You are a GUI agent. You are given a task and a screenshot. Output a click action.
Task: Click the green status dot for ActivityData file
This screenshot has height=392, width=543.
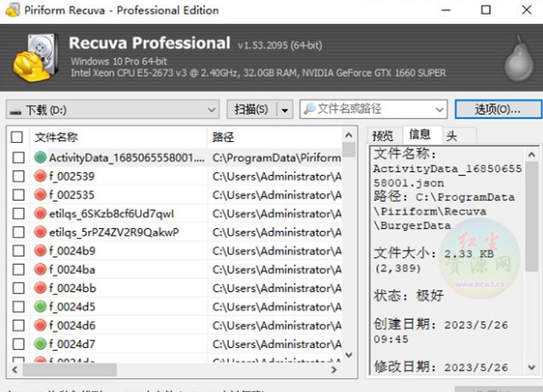click(x=40, y=158)
